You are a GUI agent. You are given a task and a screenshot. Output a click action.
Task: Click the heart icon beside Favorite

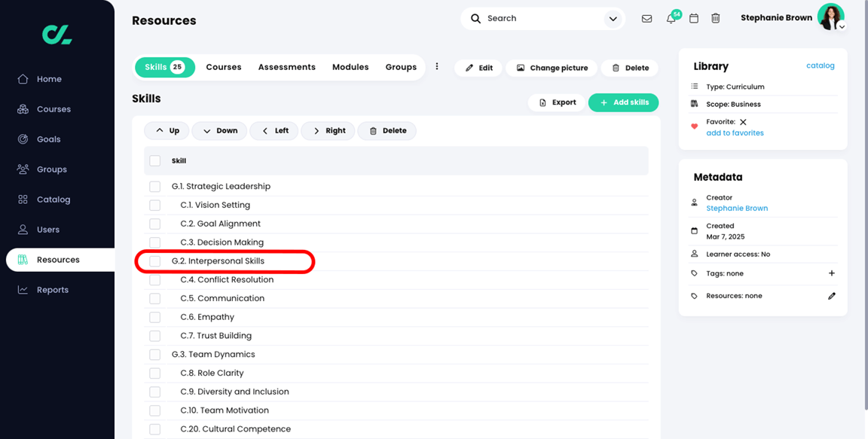[693, 127]
